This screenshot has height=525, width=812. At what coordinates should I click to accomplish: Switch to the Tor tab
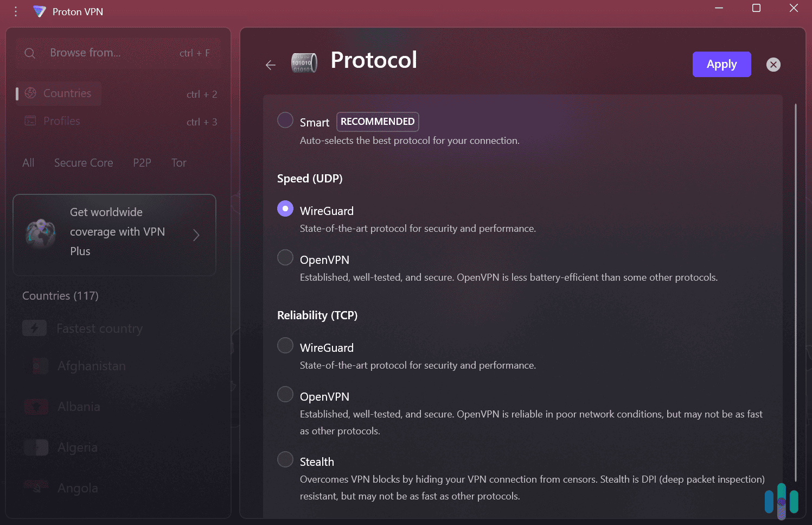(178, 162)
